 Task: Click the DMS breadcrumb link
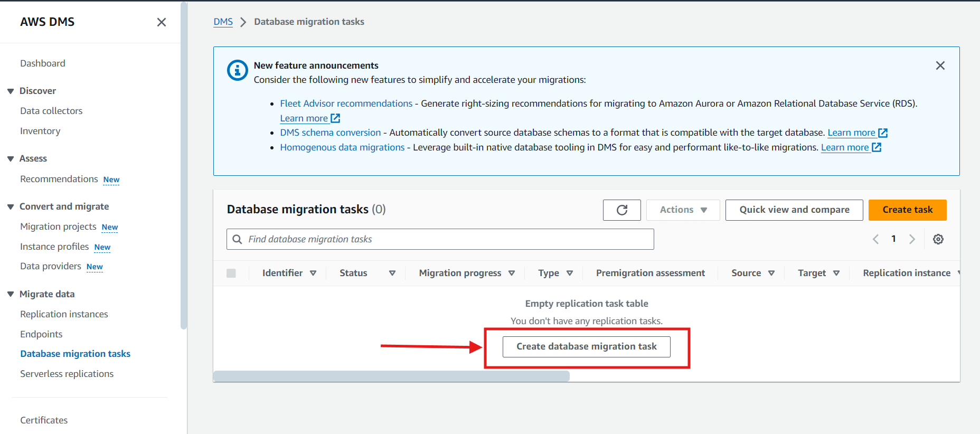click(x=223, y=22)
